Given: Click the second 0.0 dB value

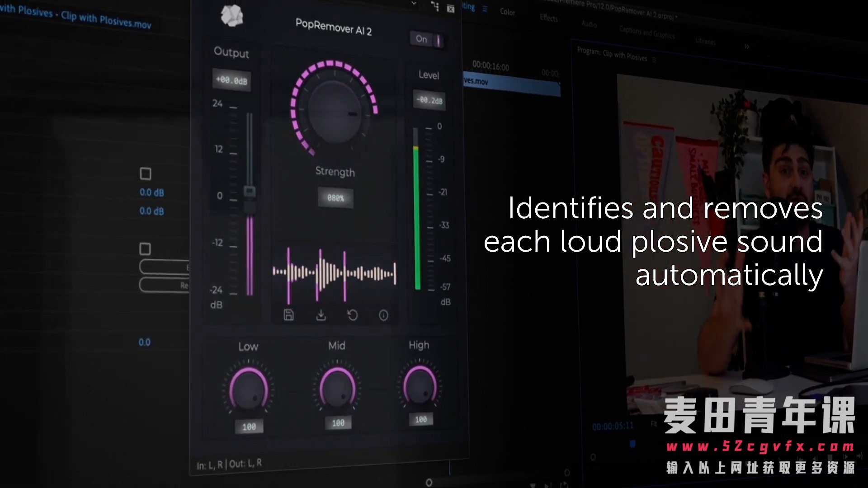Looking at the screenshot, I should [152, 211].
